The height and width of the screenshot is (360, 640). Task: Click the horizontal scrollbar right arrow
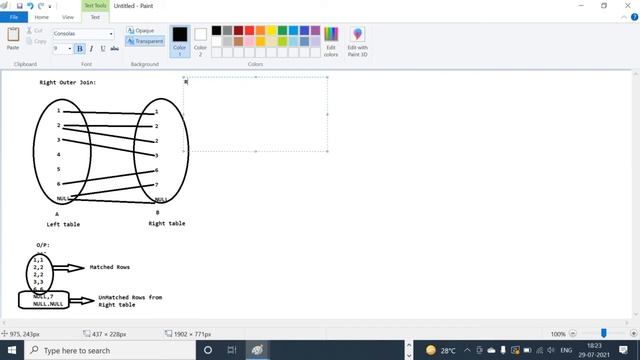pos(627,322)
